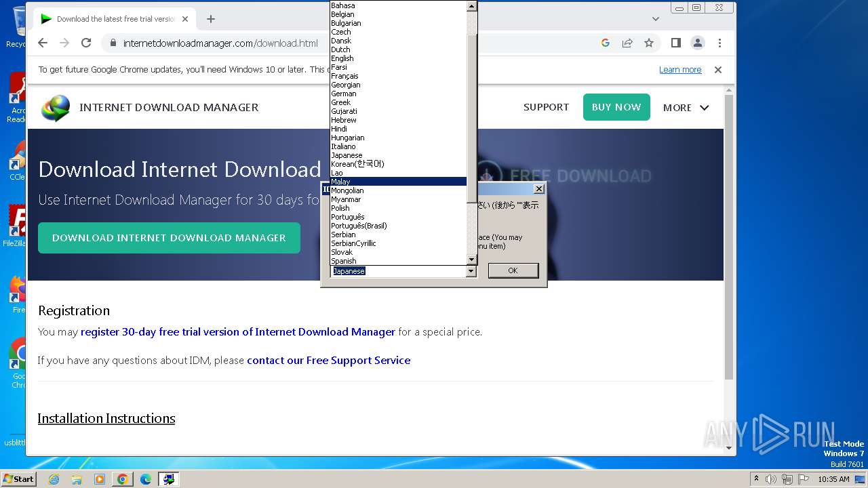The image size is (868, 488).
Task: Bookmark this page with the star
Action: (x=649, y=43)
